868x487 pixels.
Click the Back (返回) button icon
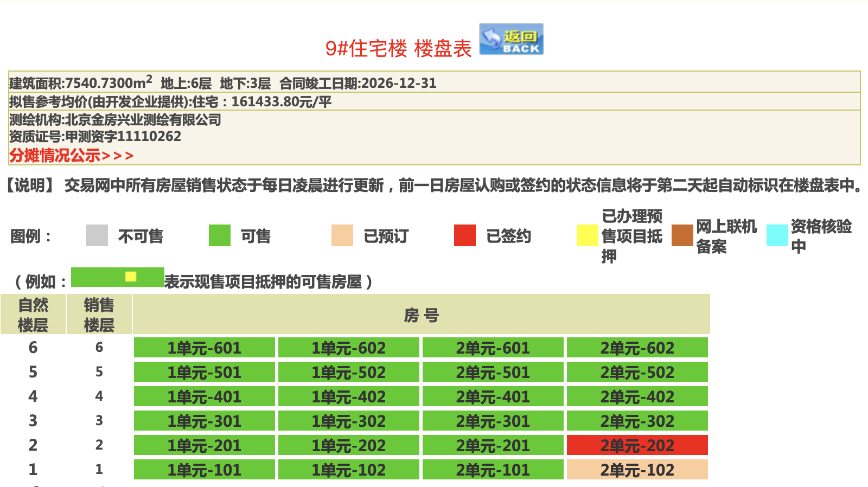click(x=511, y=39)
